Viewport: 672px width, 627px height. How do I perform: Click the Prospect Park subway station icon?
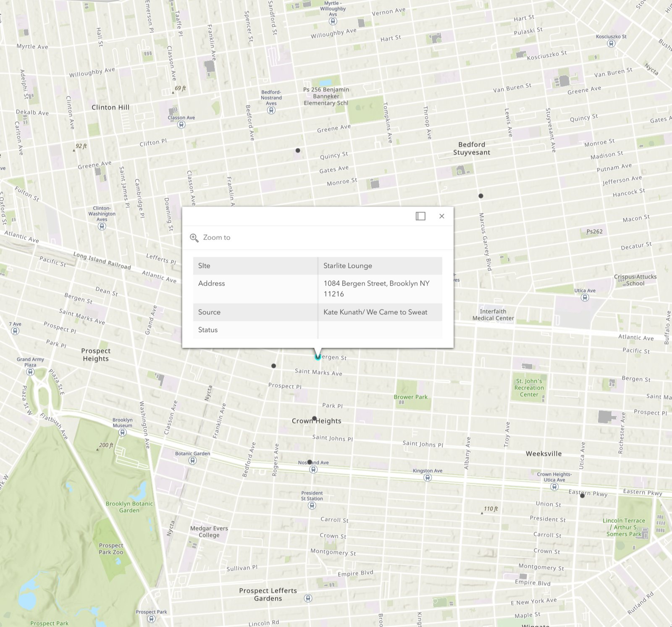click(151, 619)
